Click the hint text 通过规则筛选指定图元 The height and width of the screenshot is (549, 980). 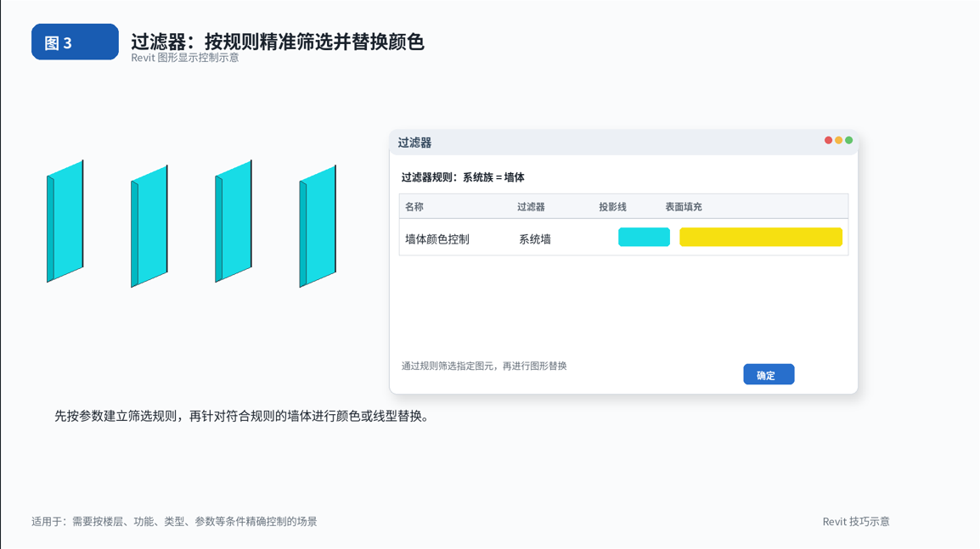click(484, 366)
